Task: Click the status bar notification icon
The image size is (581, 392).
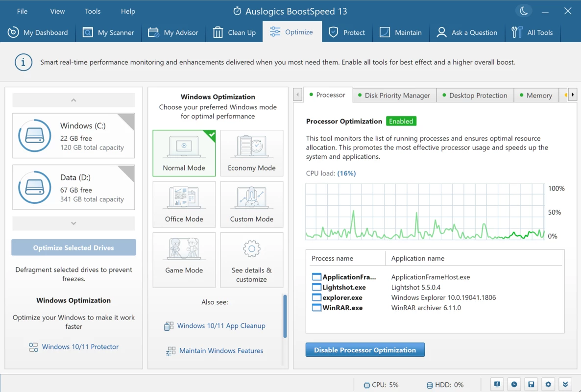Action: (x=497, y=384)
